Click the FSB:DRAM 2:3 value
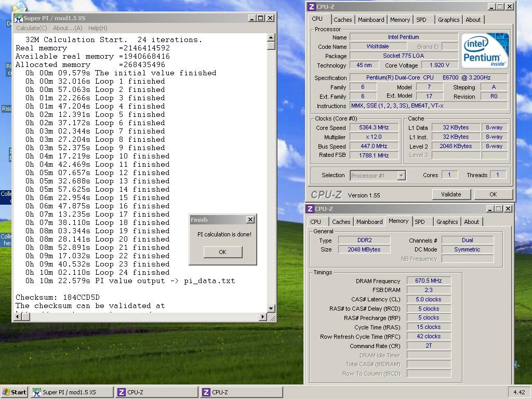Image resolution: width=532 pixels, height=399 pixels. tap(429, 290)
